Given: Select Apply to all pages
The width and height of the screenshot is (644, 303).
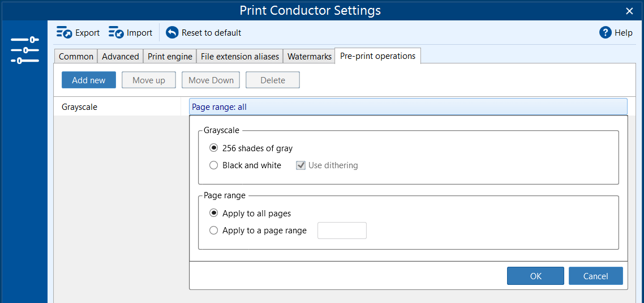Looking at the screenshot, I should (x=213, y=214).
